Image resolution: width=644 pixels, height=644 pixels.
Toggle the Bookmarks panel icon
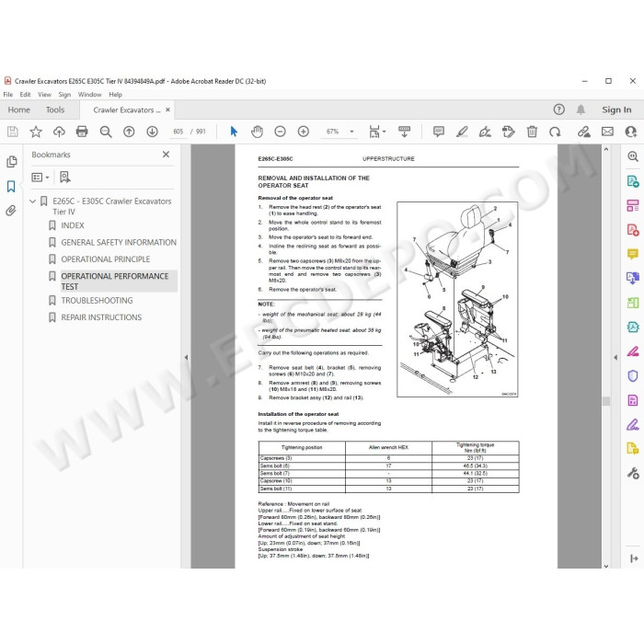(x=11, y=187)
